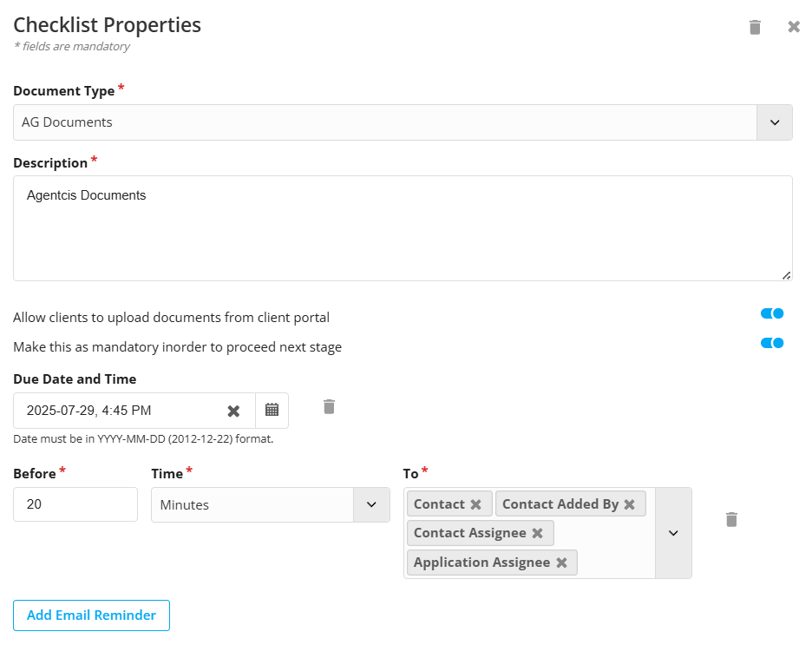
Task: Remove the Contact recipient tag
Action: tap(475, 504)
